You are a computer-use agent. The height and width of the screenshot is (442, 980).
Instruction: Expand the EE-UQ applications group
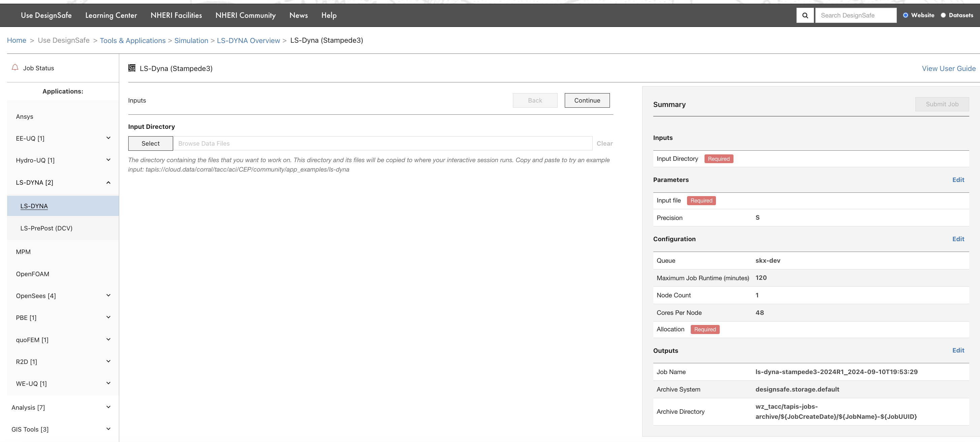[x=108, y=138]
